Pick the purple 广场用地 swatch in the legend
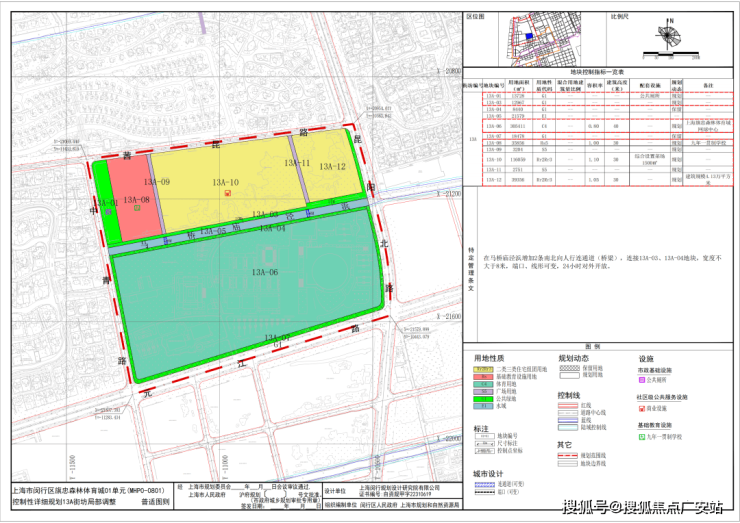This screenshot has width=740, height=523. pos(483,391)
